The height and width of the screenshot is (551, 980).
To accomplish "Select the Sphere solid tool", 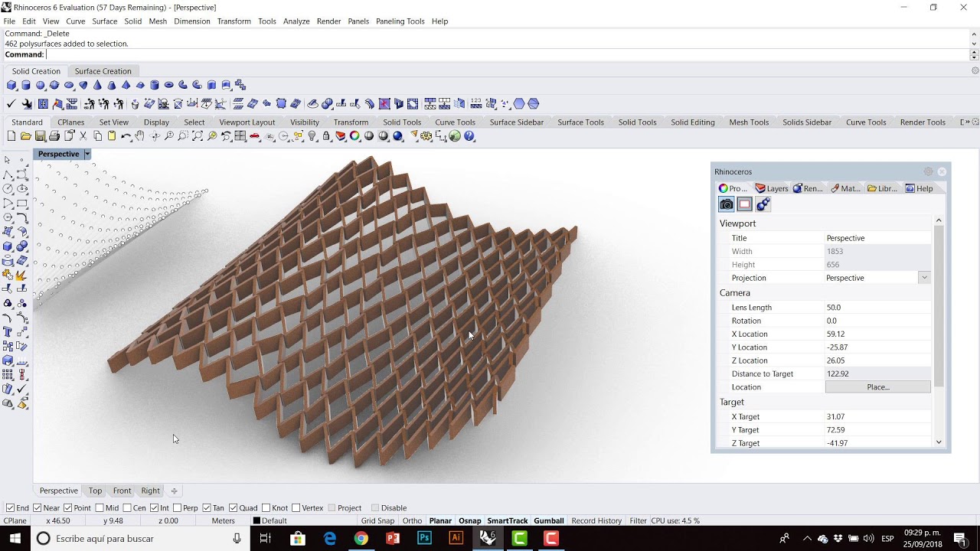I will [x=40, y=85].
